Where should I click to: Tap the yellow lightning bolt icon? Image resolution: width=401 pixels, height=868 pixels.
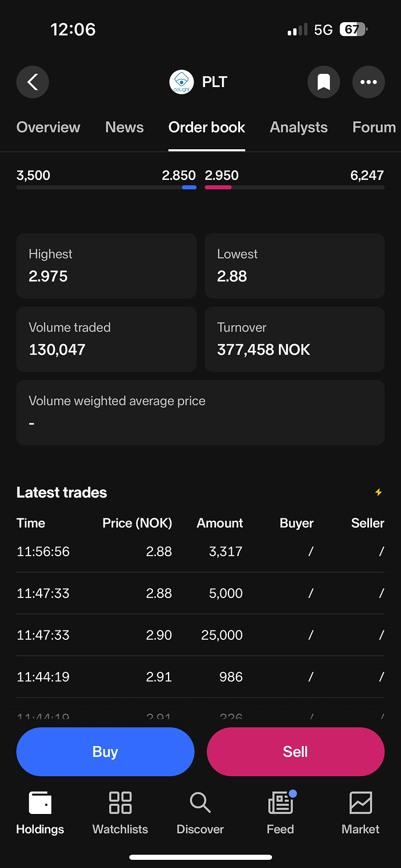[378, 492]
